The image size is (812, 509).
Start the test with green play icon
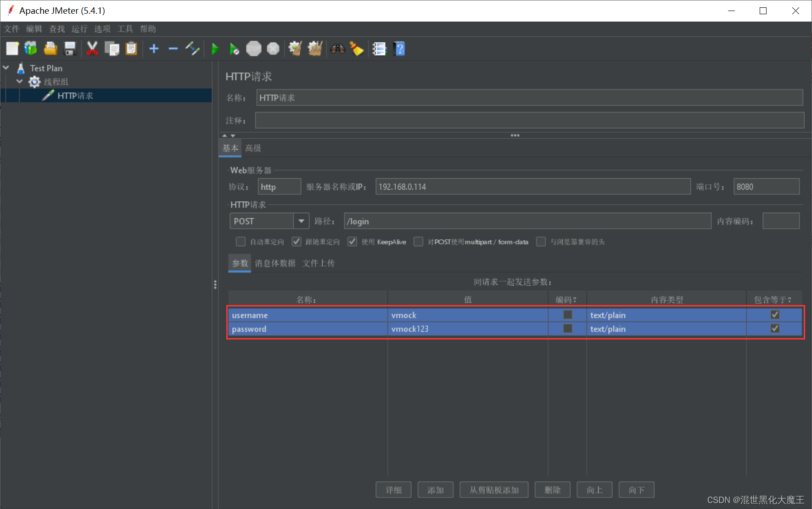[215, 49]
